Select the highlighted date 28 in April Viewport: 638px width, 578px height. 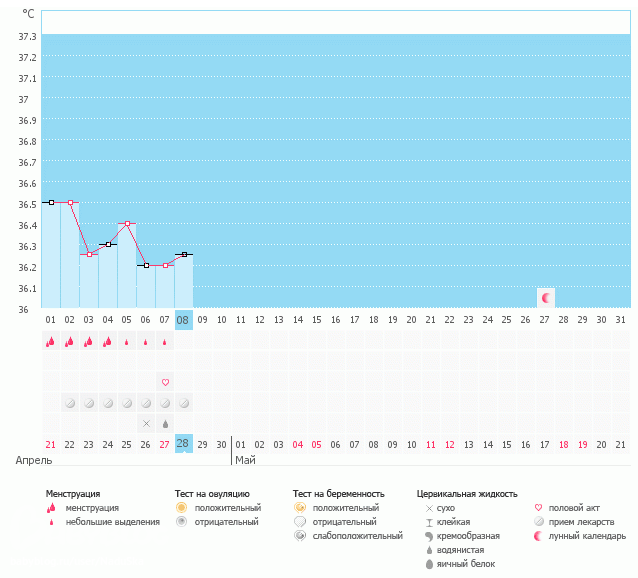point(183,443)
